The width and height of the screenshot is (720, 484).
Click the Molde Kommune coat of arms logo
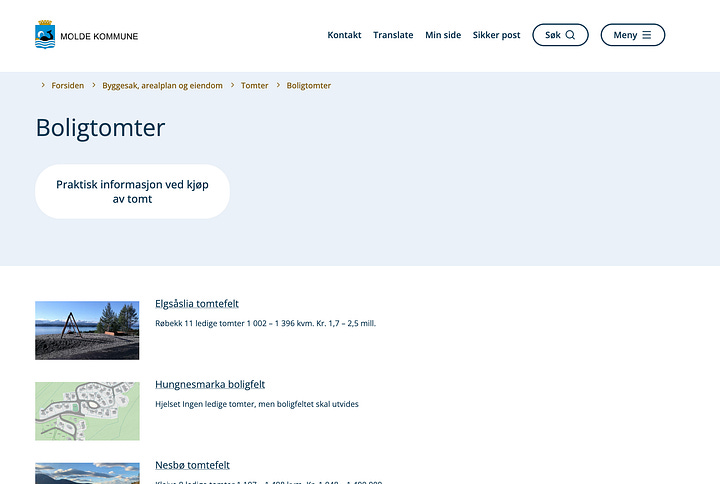click(45, 34)
